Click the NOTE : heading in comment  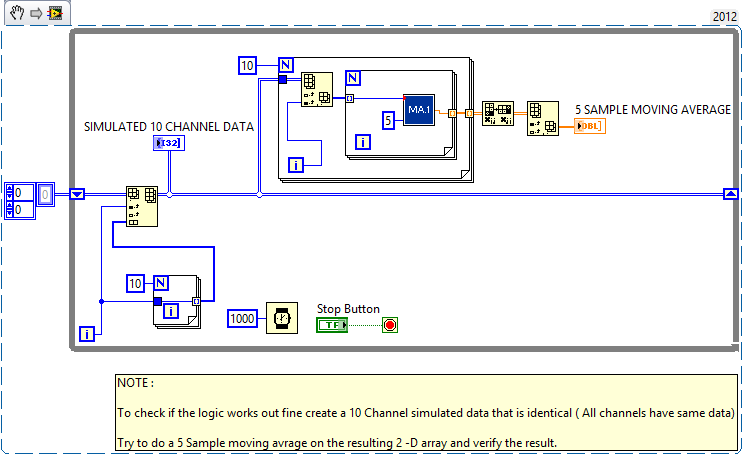tap(136, 383)
